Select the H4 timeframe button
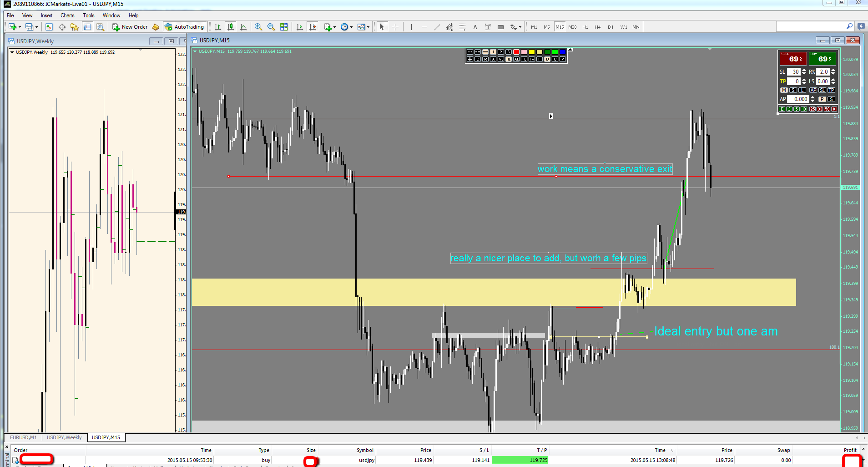Viewport: 868px width, 467px height. tap(597, 27)
